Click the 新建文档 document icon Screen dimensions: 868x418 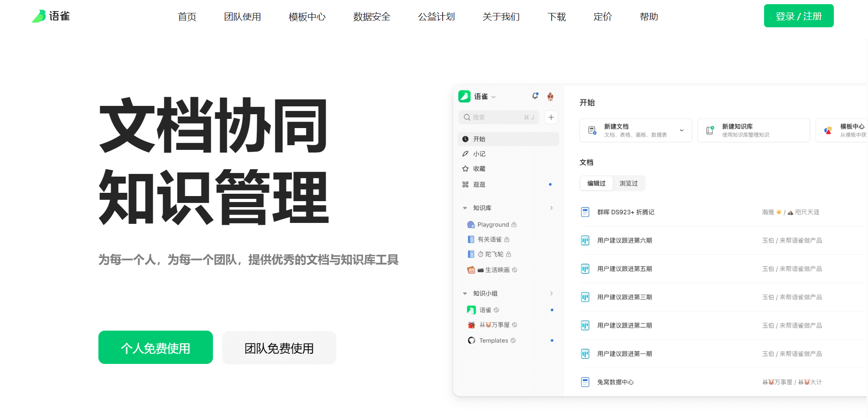(592, 130)
